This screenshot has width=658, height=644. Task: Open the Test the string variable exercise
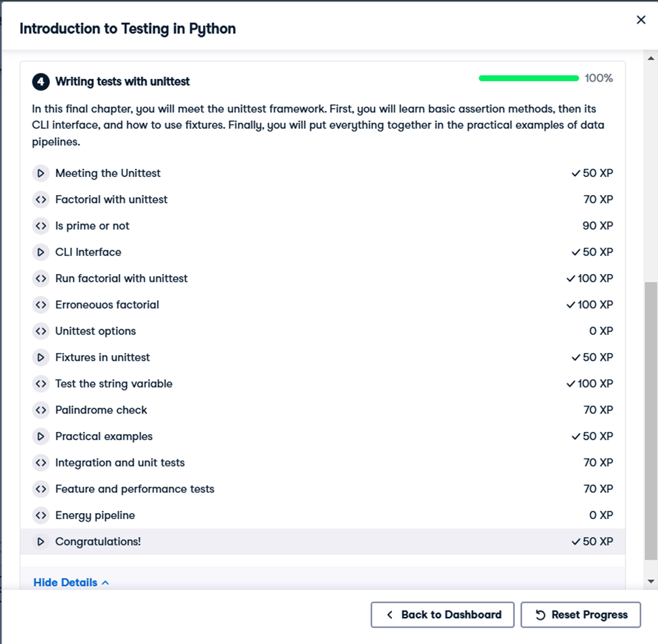click(x=323, y=383)
